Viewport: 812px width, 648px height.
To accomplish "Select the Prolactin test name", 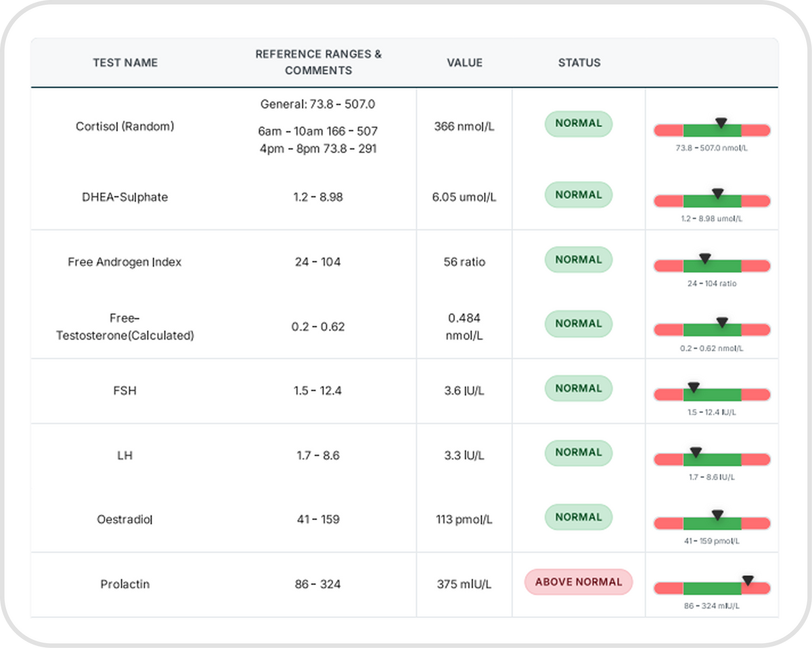I will click(125, 584).
